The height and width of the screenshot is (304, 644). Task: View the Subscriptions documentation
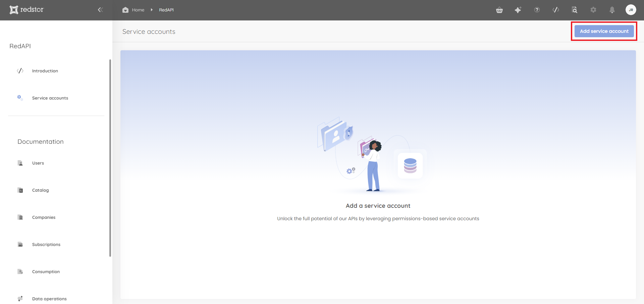click(46, 244)
